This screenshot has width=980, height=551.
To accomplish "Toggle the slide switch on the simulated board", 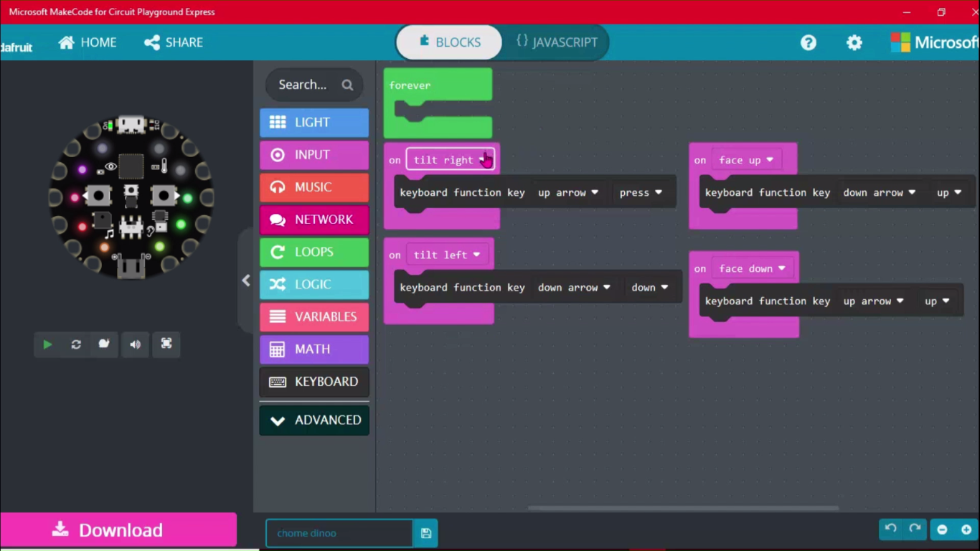I will click(131, 228).
